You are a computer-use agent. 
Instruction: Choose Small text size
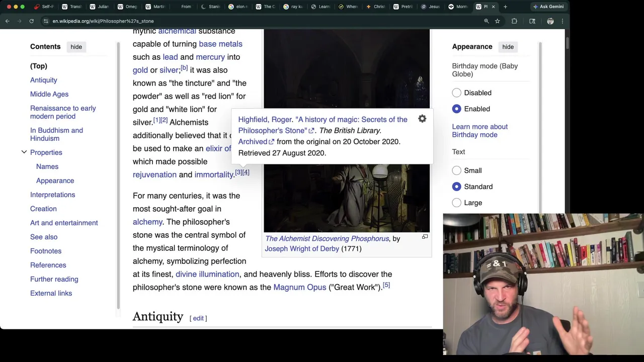pos(456,170)
